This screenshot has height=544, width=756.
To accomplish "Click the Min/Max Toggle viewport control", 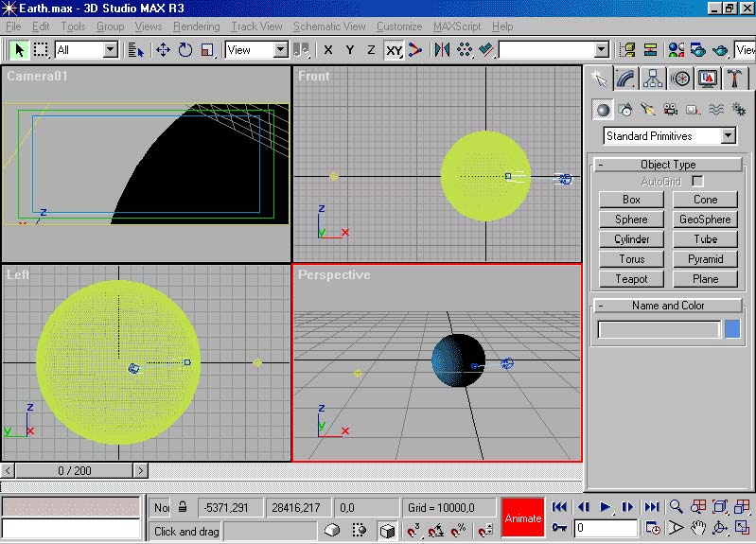I will coord(742,528).
